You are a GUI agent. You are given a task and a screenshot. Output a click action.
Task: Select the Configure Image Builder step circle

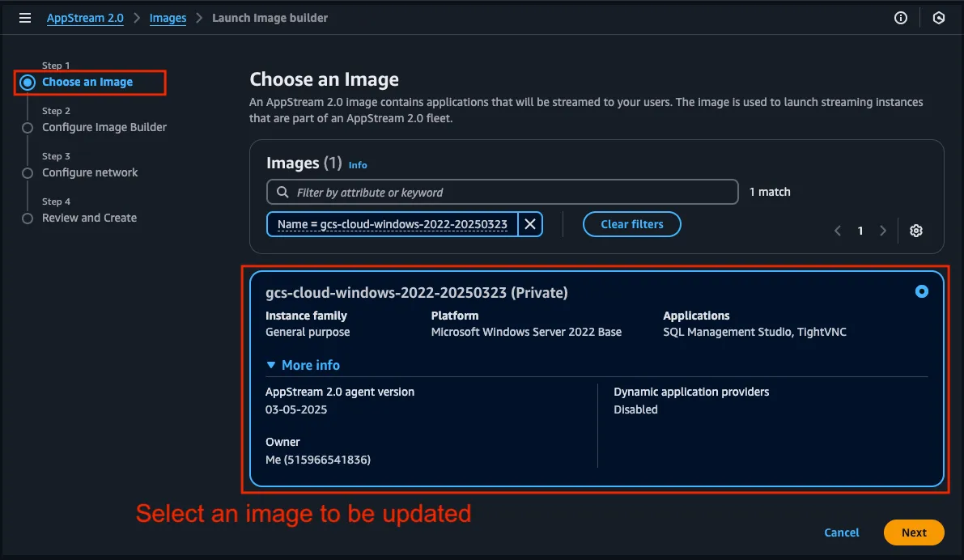point(28,128)
